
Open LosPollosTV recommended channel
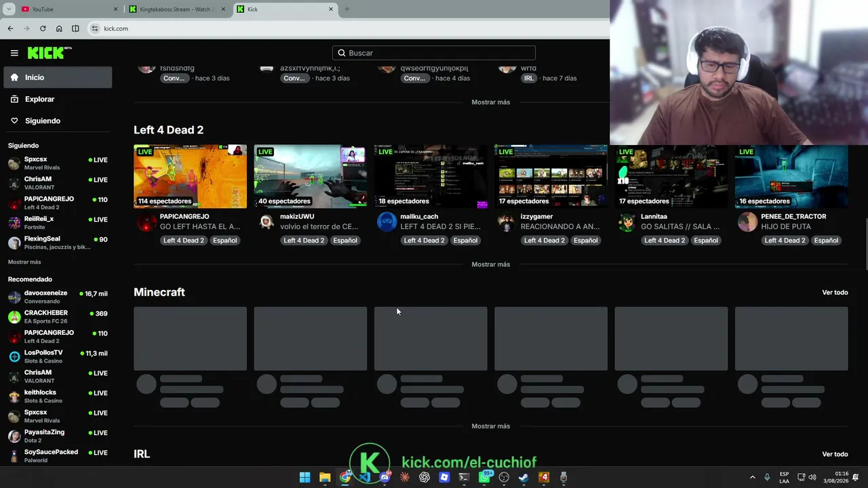click(x=58, y=357)
